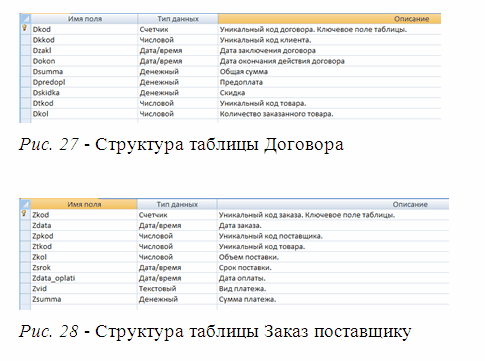
Task: Click the primary key icon beside Dkod
Action: 25,29
